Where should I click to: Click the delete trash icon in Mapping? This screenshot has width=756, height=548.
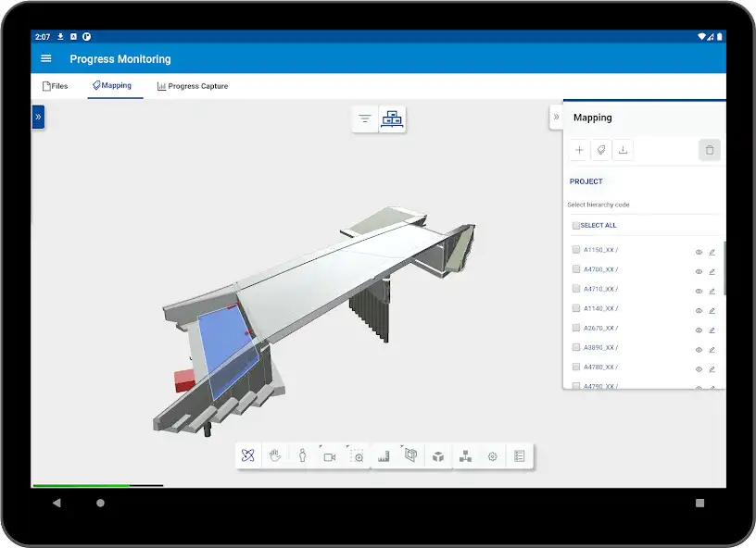tap(710, 150)
